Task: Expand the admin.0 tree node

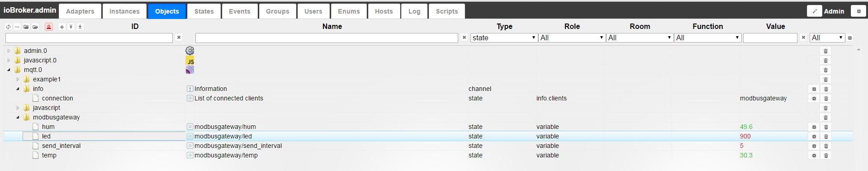Action: [x=9, y=51]
